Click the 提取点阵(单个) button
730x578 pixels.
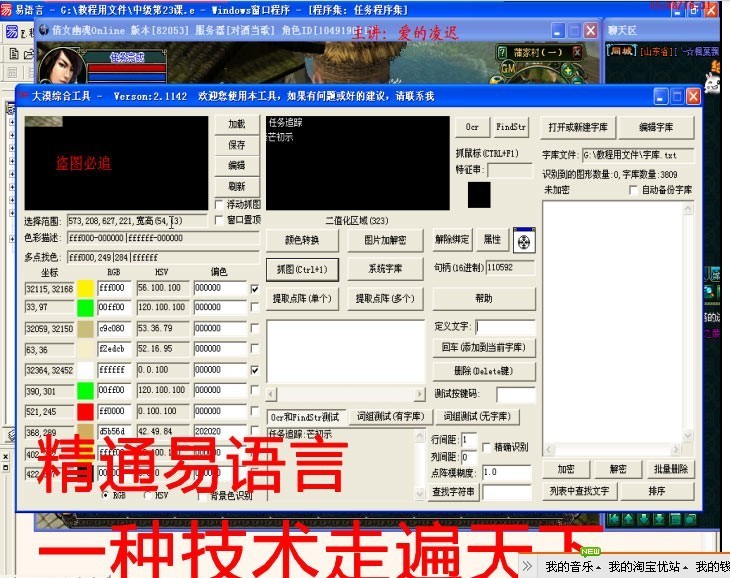click(x=302, y=298)
